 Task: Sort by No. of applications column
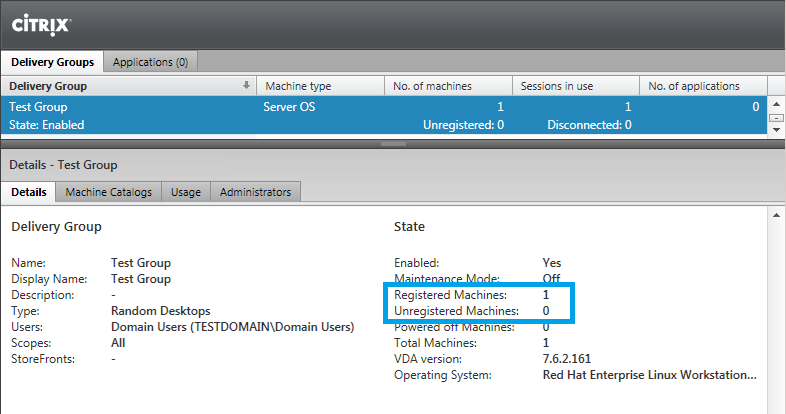tap(703, 86)
